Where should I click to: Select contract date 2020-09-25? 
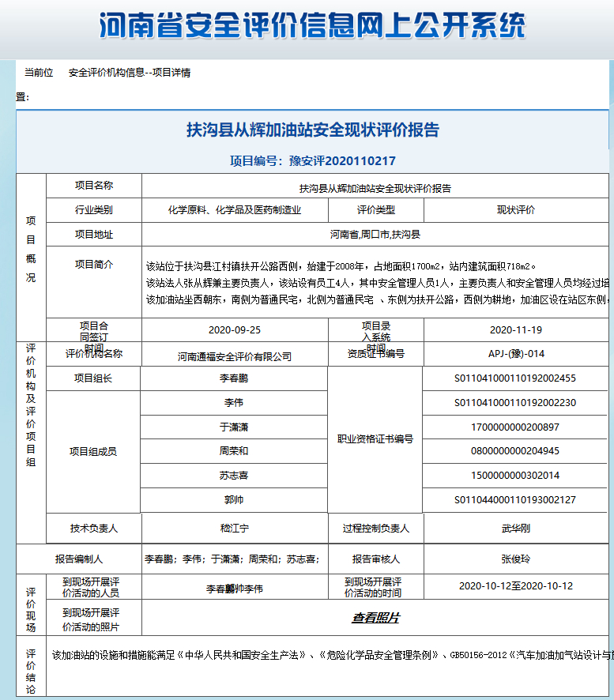pyautogui.click(x=235, y=330)
